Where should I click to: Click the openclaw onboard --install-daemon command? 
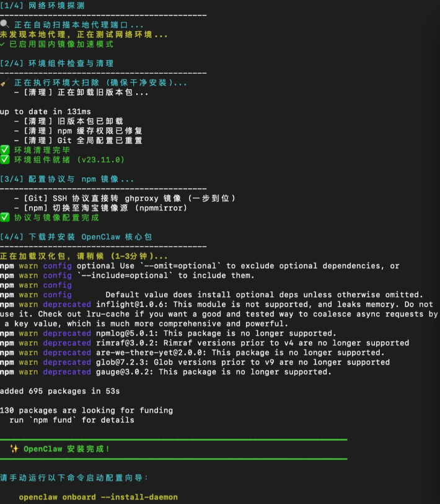coord(98,497)
